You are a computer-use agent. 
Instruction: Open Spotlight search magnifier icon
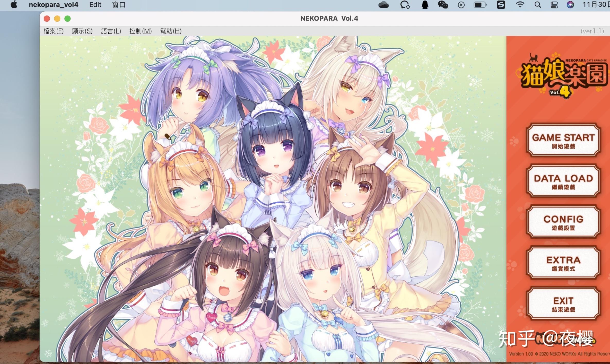tap(538, 5)
